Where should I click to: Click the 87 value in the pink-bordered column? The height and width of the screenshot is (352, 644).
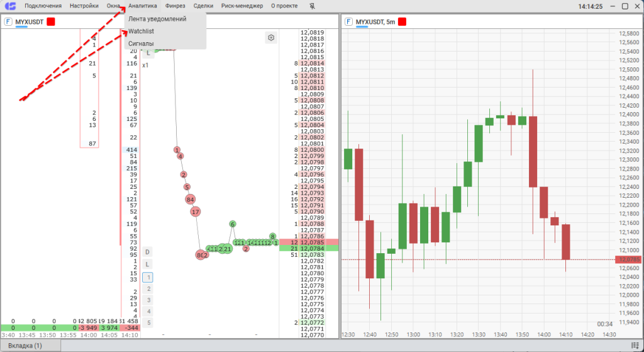[92, 144]
